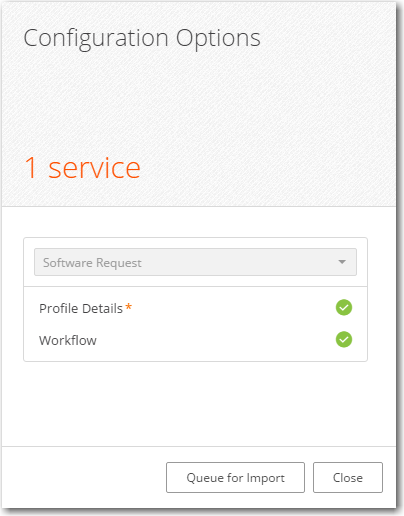Toggle the Profile Details status indicator

pyautogui.click(x=344, y=307)
